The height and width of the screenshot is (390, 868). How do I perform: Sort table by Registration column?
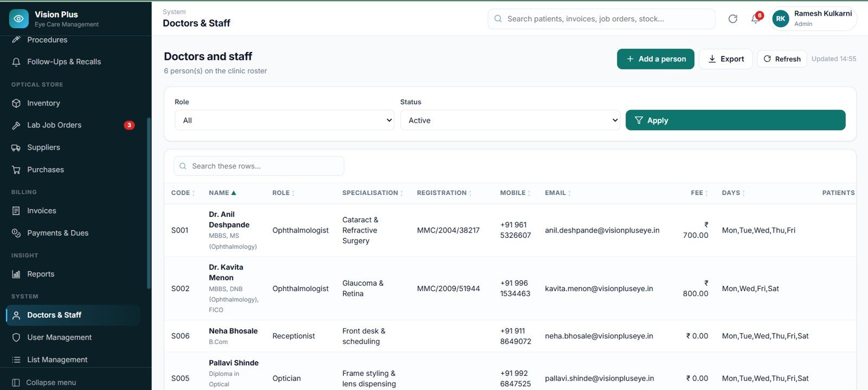pyautogui.click(x=444, y=193)
